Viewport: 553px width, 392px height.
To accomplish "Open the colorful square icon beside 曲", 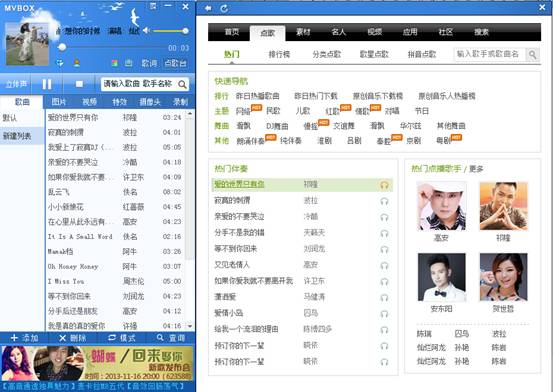I will (x=114, y=63).
